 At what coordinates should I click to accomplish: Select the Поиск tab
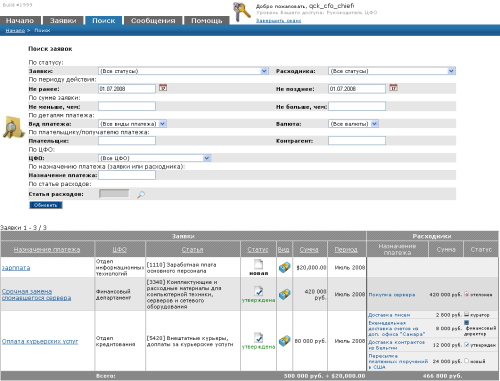104,20
